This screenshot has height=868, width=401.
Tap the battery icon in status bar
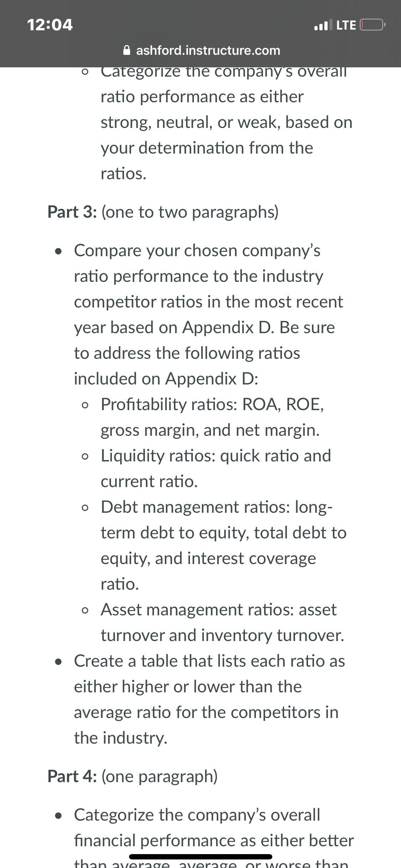coord(372,25)
